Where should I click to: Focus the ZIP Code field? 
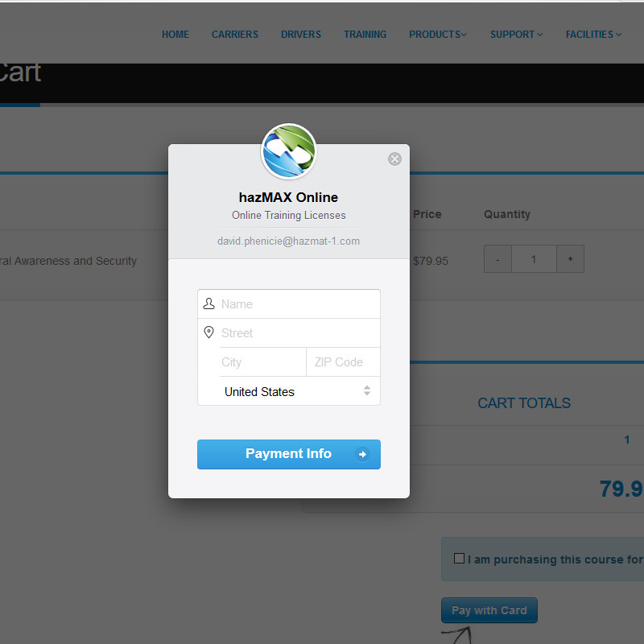click(342, 362)
